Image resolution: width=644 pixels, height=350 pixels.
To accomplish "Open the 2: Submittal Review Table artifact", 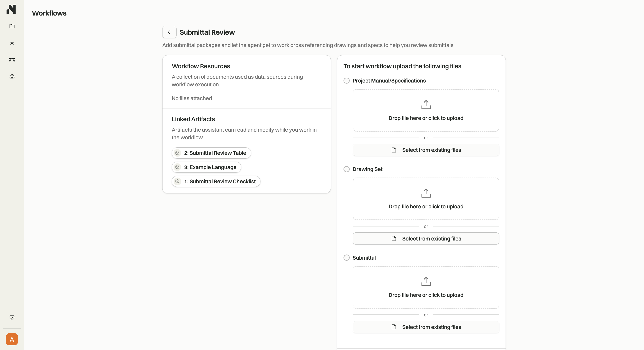I will coord(211,153).
